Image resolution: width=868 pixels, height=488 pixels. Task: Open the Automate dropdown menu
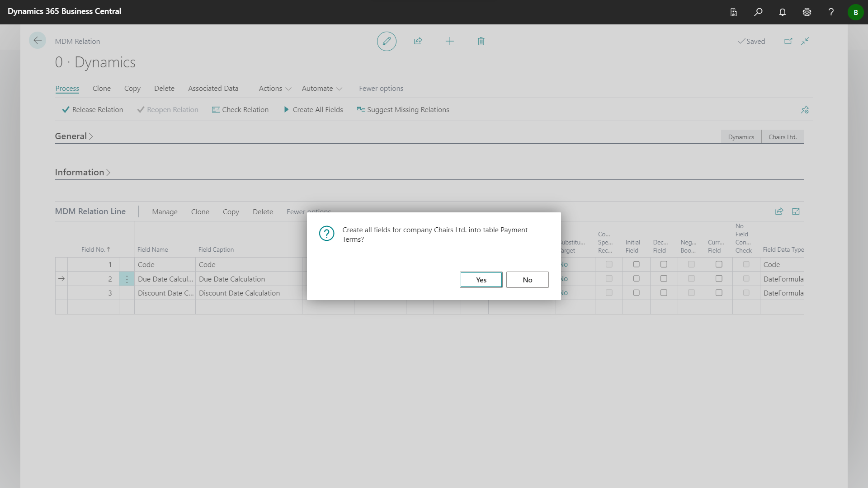(x=322, y=89)
